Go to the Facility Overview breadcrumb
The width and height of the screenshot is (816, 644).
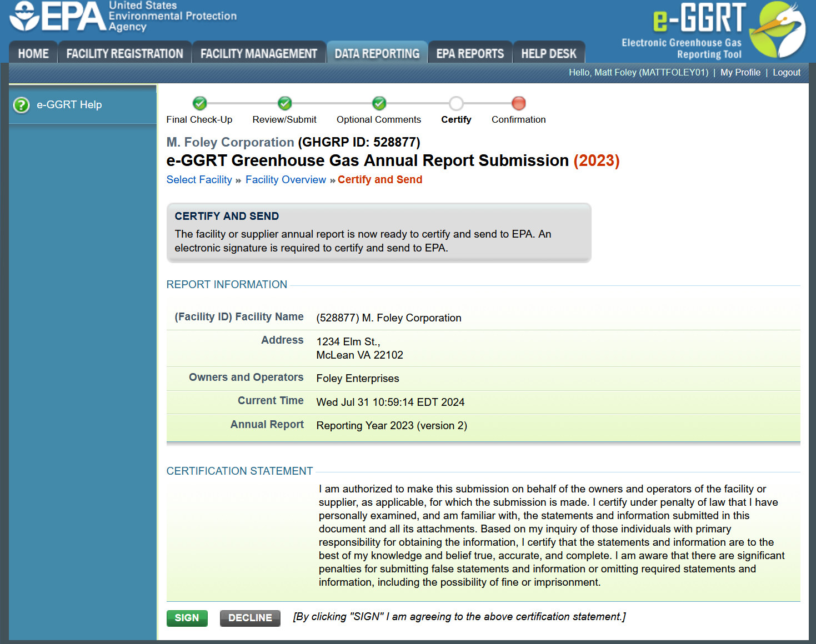[286, 179]
